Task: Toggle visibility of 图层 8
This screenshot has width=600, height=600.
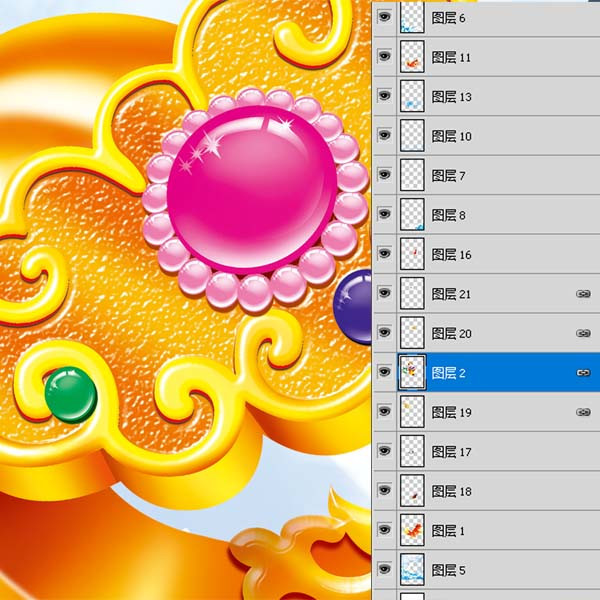Action: pos(384,214)
